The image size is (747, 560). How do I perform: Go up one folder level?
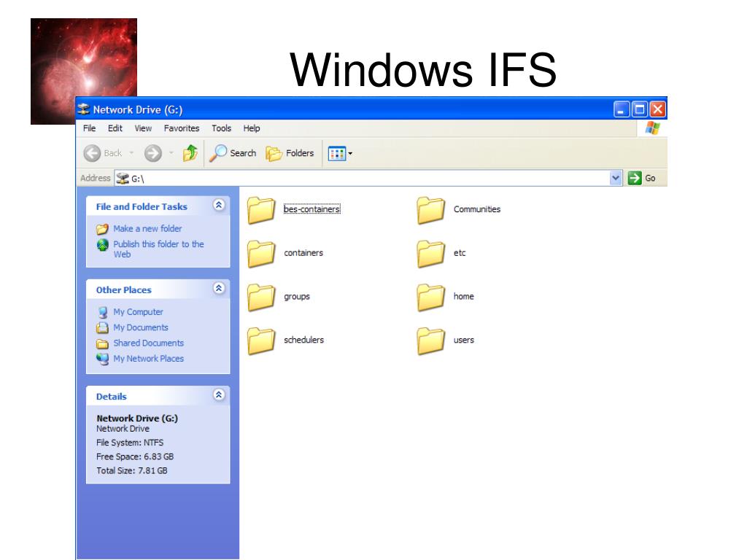pyautogui.click(x=190, y=153)
